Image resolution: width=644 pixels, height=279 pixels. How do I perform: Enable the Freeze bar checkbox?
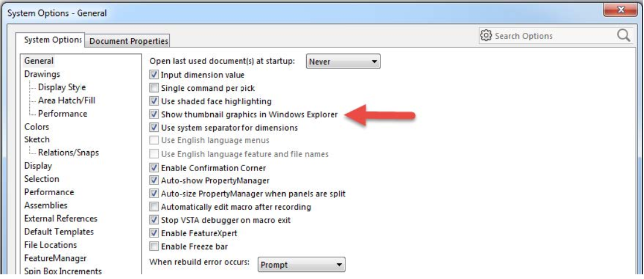tap(154, 247)
